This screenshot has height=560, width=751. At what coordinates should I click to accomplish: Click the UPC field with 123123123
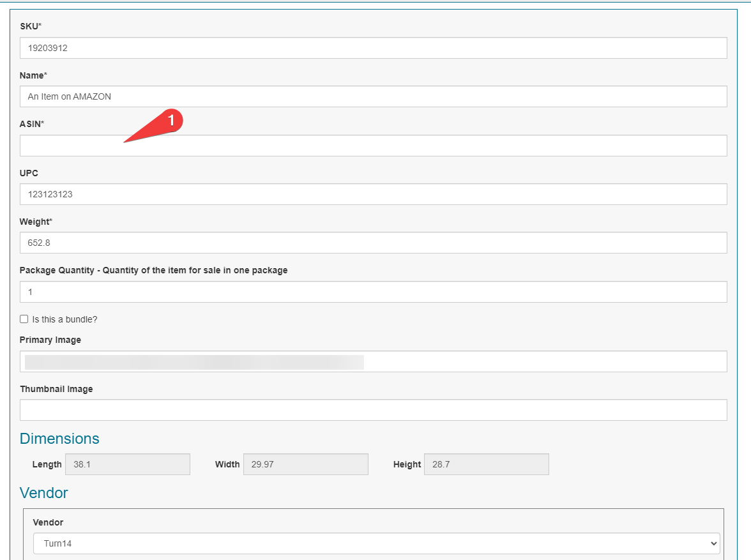(x=373, y=194)
